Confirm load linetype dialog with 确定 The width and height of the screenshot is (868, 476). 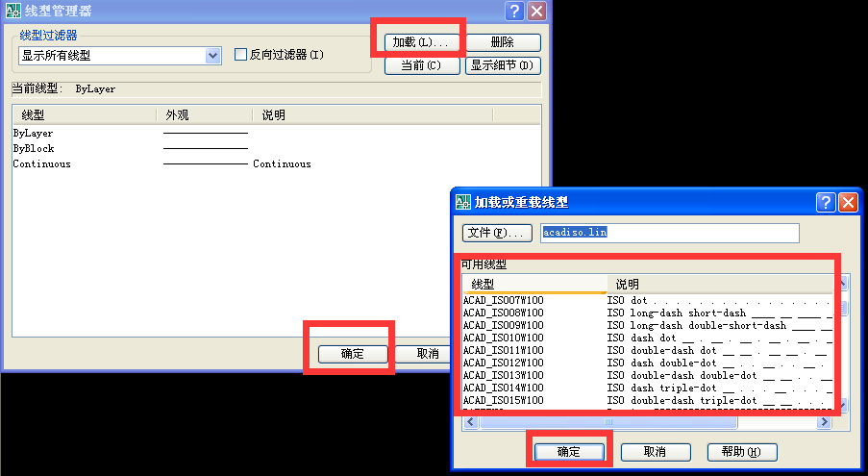tap(569, 452)
